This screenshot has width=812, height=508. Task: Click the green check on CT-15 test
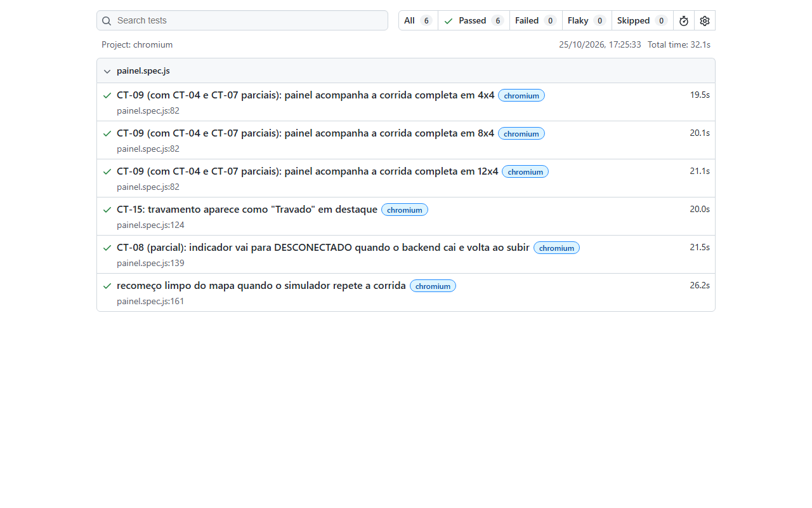pos(107,210)
